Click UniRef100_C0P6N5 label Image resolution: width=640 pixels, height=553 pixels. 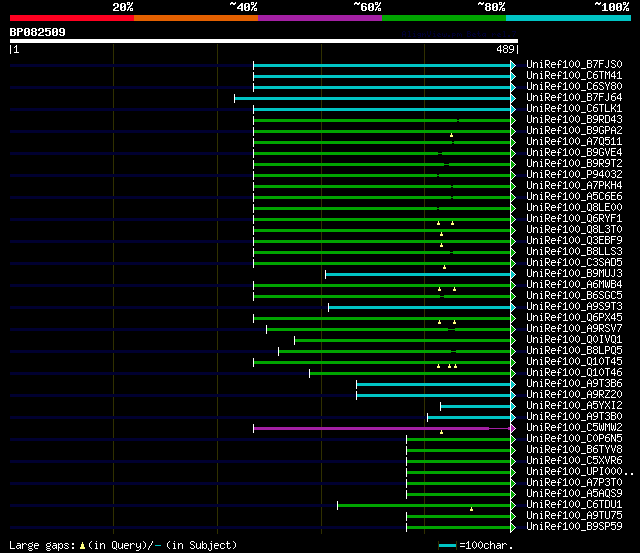(574, 439)
